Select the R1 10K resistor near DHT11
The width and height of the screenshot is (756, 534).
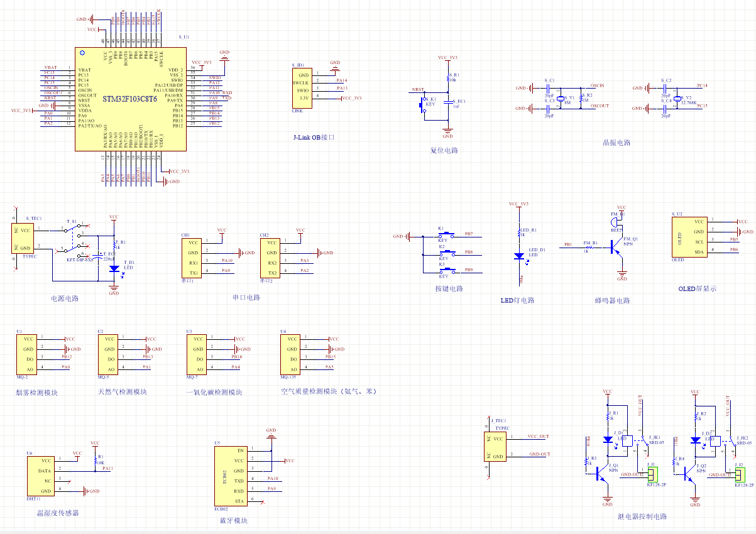pyautogui.click(x=95, y=461)
